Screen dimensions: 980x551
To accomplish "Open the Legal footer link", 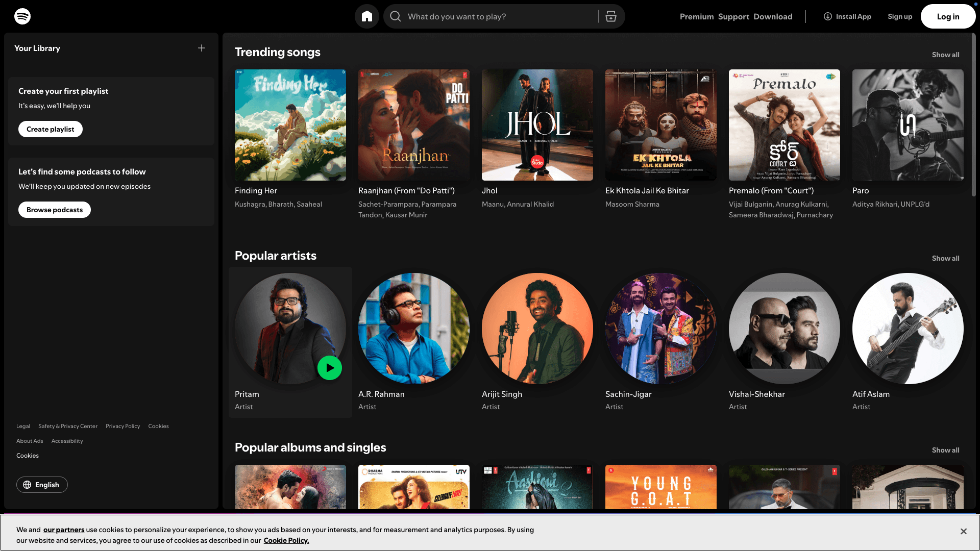I will (x=23, y=426).
